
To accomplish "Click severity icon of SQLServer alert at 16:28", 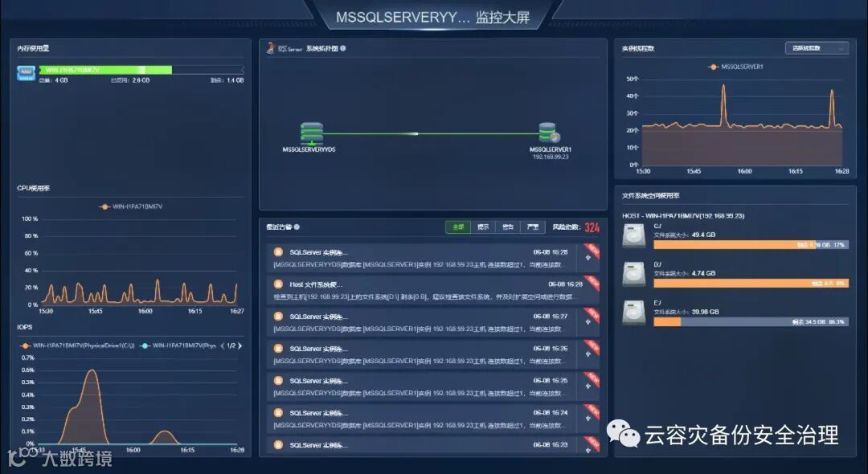I will (x=278, y=252).
